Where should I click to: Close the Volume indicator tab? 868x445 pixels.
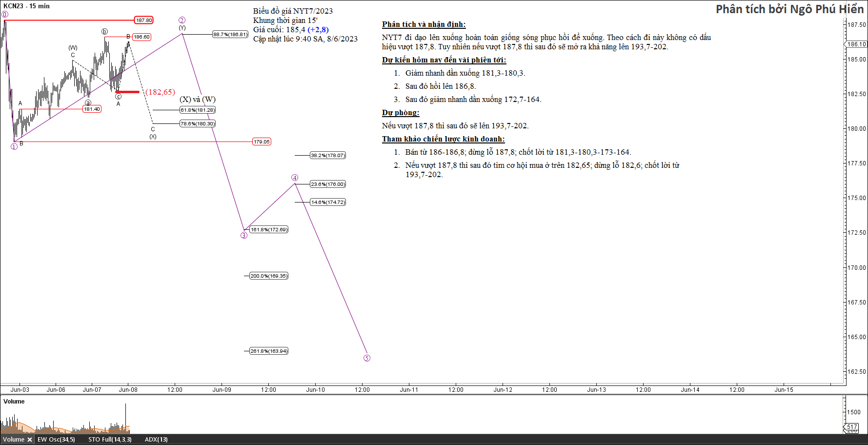pyautogui.click(x=30, y=440)
